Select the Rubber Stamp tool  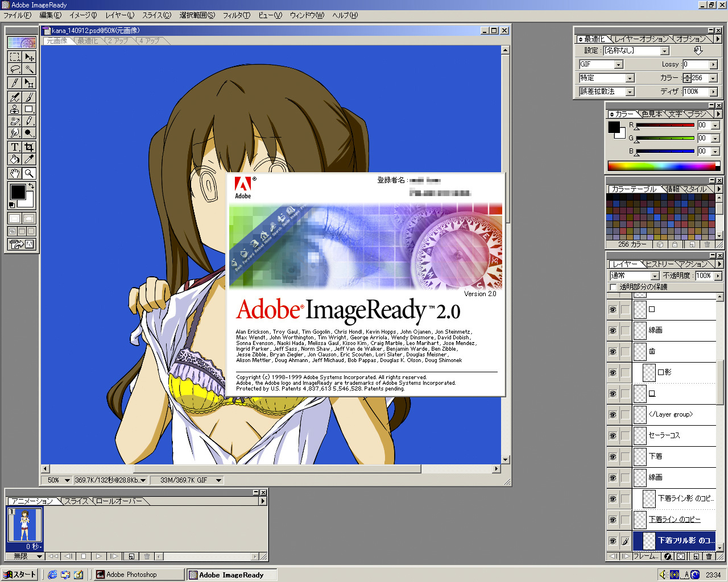click(x=15, y=109)
